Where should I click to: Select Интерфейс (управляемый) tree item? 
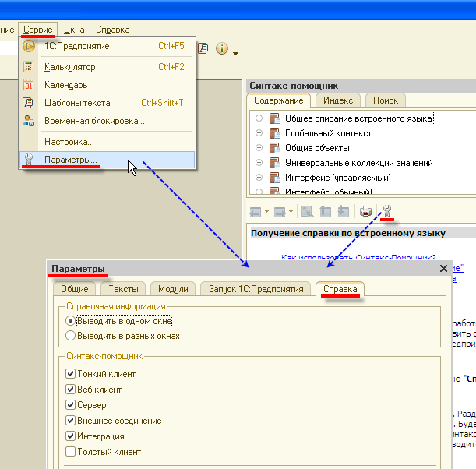tap(338, 178)
